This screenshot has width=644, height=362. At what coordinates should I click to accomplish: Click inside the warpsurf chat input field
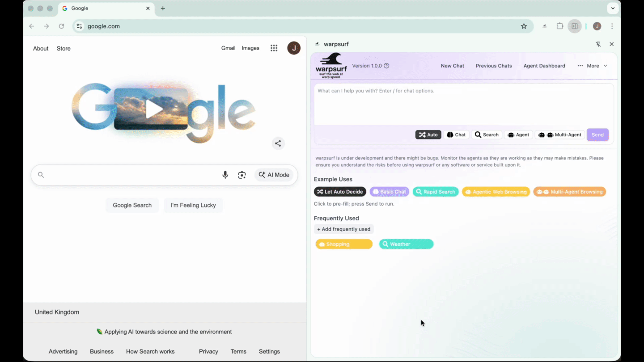click(x=463, y=103)
